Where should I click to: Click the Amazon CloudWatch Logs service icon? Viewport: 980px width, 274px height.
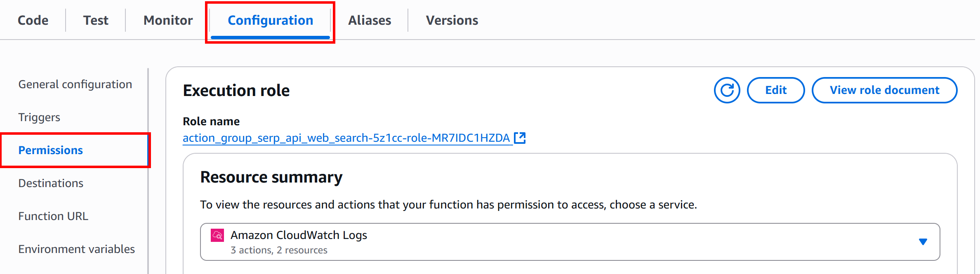point(218,236)
